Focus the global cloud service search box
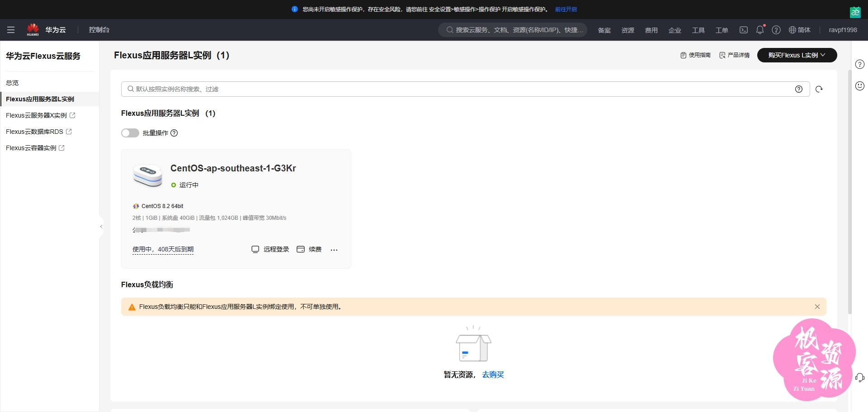This screenshot has width=868, height=412. click(513, 30)
